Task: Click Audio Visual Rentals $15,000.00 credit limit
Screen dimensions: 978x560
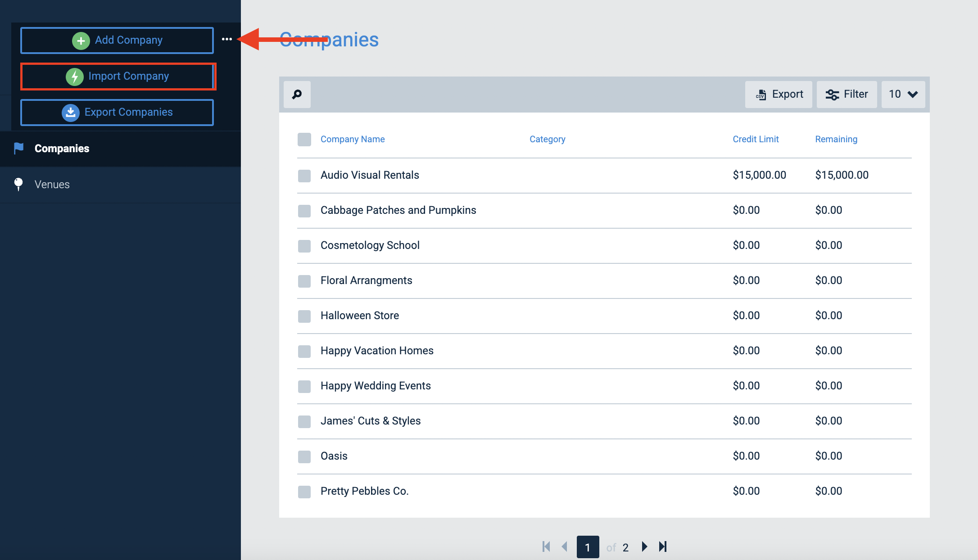Action: [x=759, y=175]
